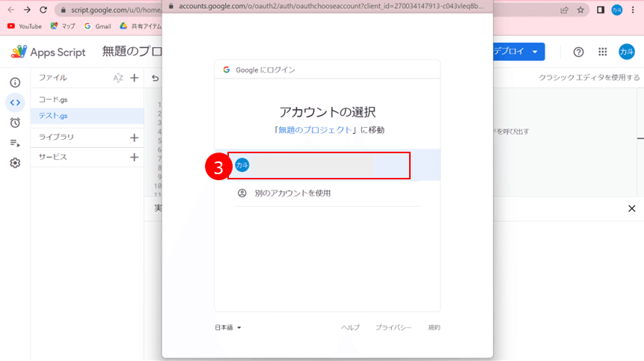Screen dimensions: 644x361
Task: Click the ファイル panel header
Action: click(x=53, y=78)
